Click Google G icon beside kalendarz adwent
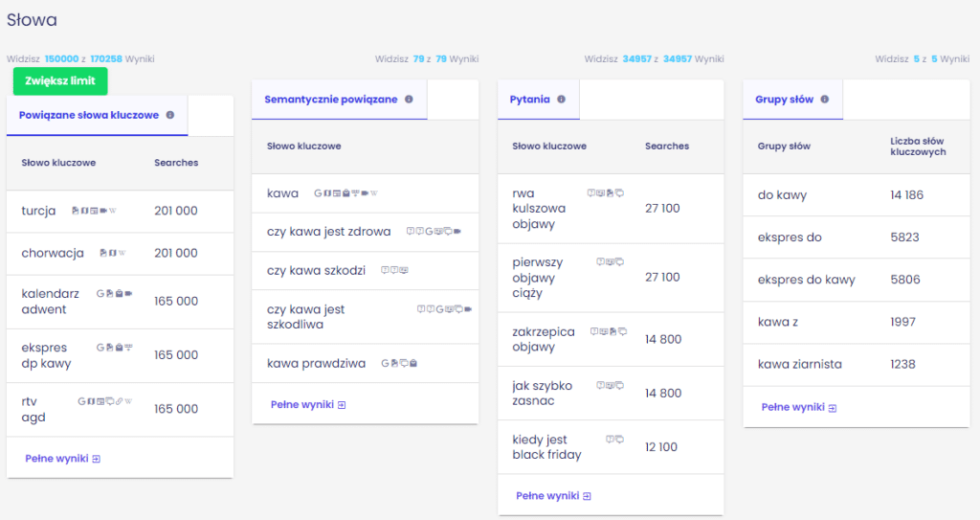This screenshot has width=980, height=520. coord(100,293)
